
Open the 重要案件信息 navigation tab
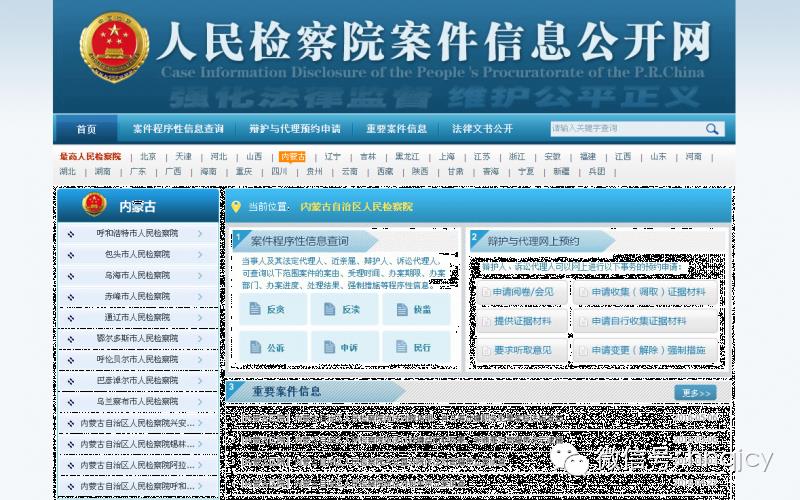pos(396,129)
